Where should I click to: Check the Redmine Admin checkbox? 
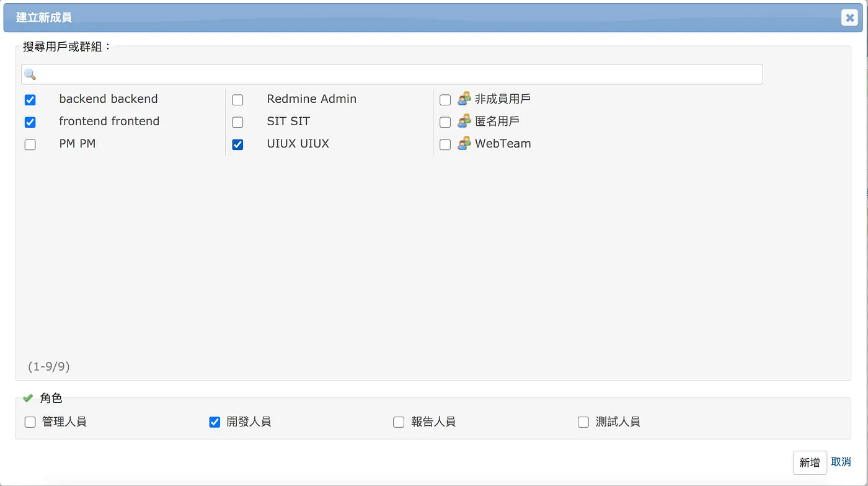point(237,100)
